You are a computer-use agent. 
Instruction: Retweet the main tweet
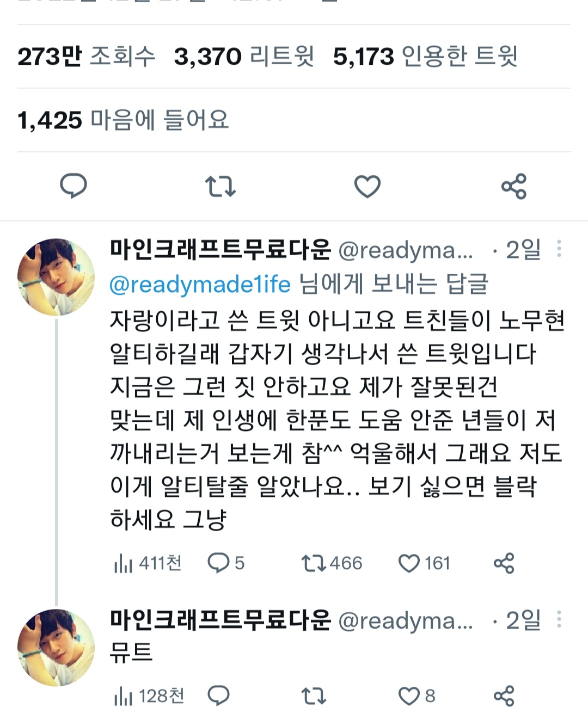(x=220, y=186)
